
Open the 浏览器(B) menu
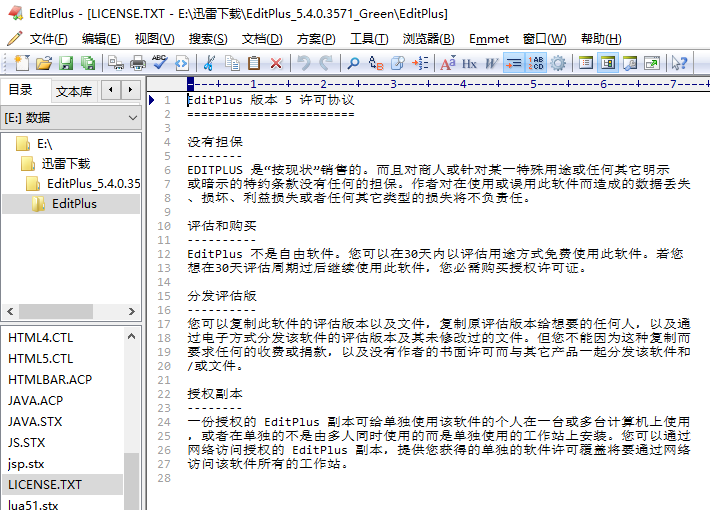tap(428, 39)
